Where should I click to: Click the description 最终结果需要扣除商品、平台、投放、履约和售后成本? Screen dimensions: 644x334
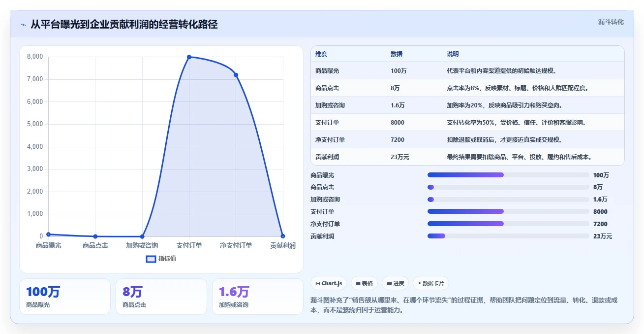coord(519,157)
